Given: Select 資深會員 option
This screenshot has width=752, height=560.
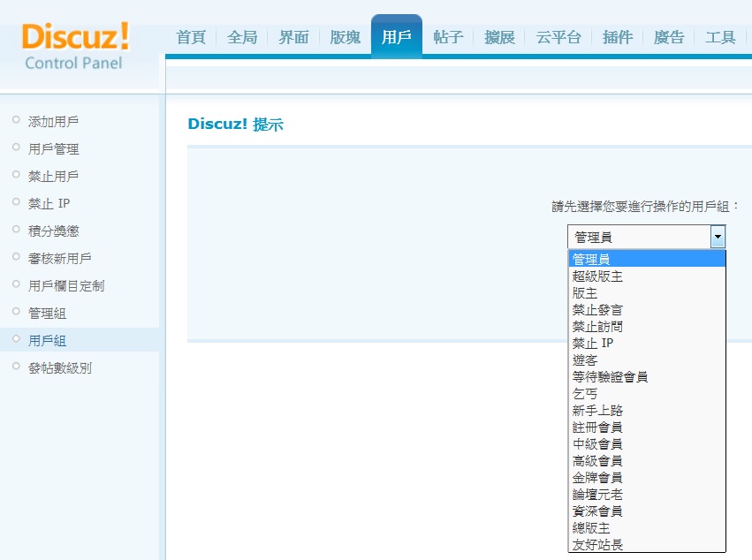Looking at the screenshot, I should coord(647,511).
